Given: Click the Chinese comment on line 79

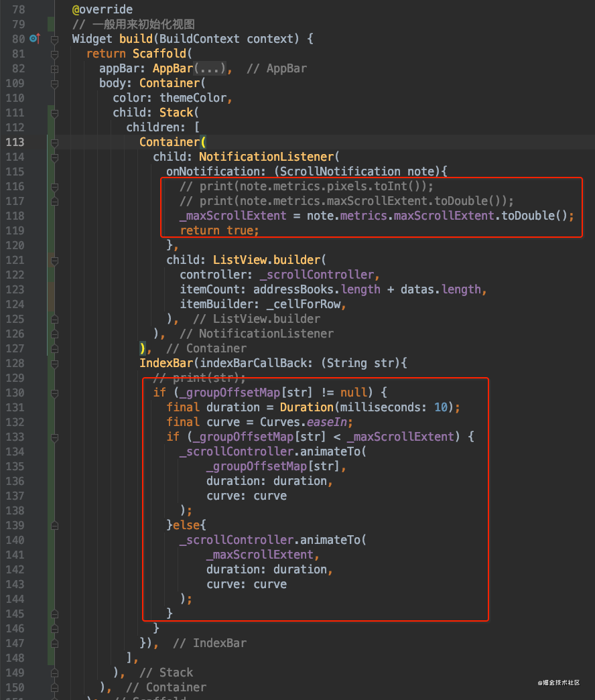Looking at the screenshot, I should 133,24.
